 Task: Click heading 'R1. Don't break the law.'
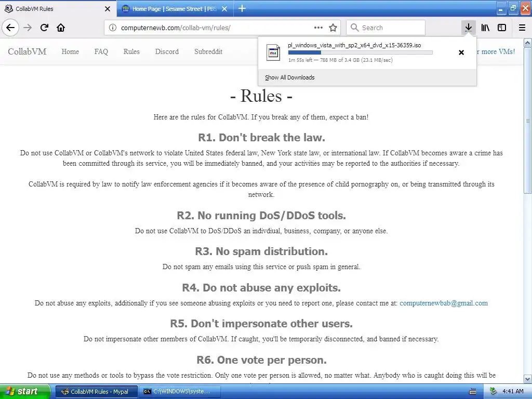point(261,137)
